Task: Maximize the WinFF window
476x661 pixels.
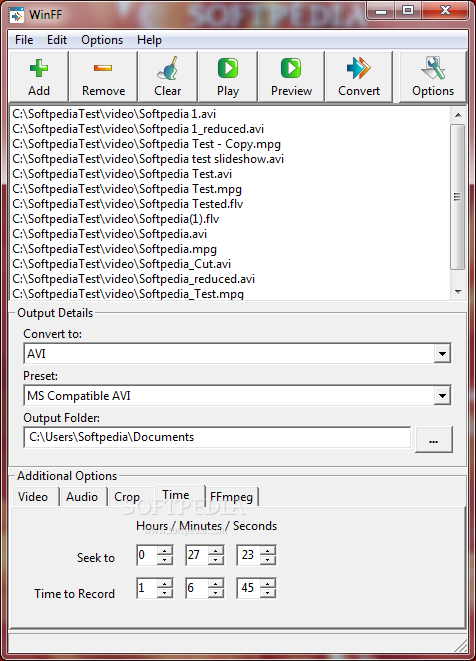Action: [x=408, y=11]
